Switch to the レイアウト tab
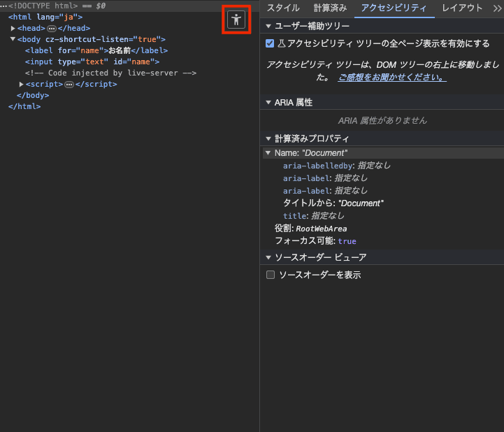 (x=462, y=8)
